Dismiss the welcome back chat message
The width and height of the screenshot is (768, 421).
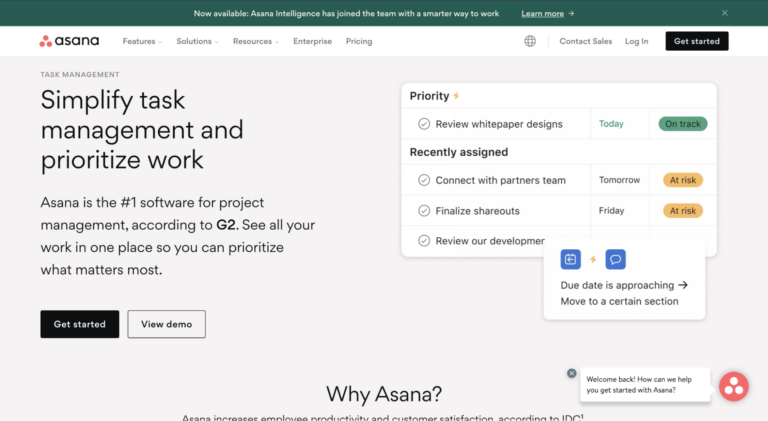(572, 373)
